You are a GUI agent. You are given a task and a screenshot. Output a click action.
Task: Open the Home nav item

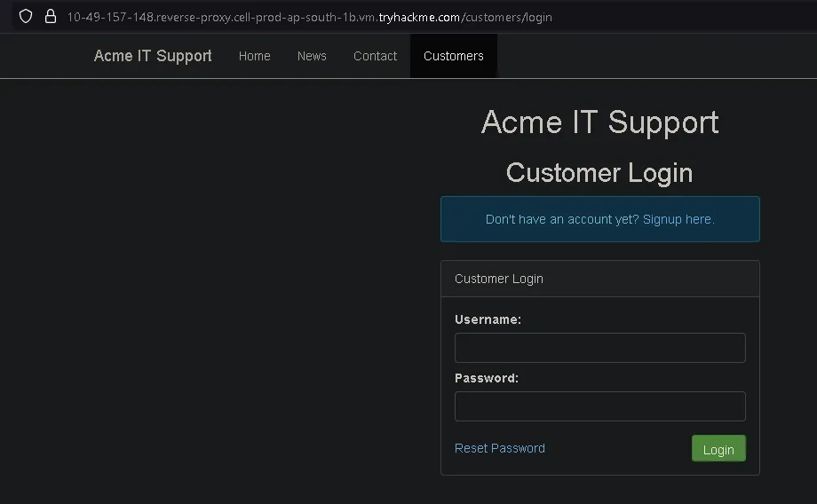pos(254,56)
